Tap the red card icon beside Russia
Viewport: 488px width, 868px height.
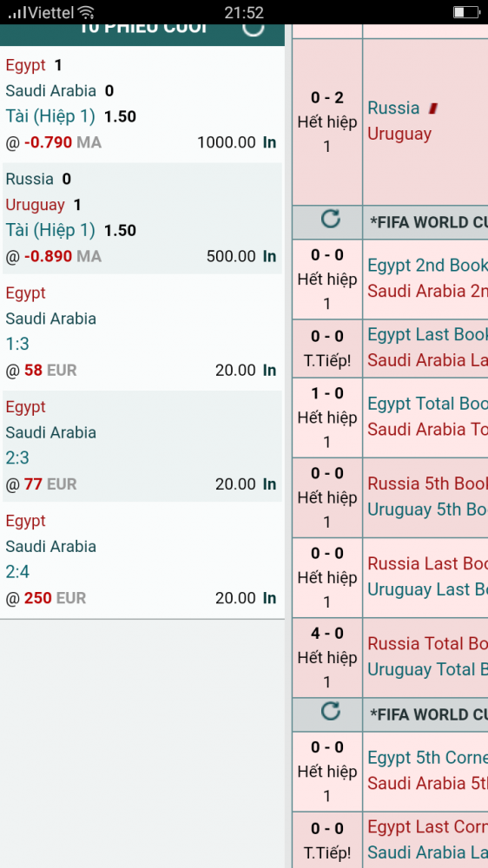tap(433, 108)
